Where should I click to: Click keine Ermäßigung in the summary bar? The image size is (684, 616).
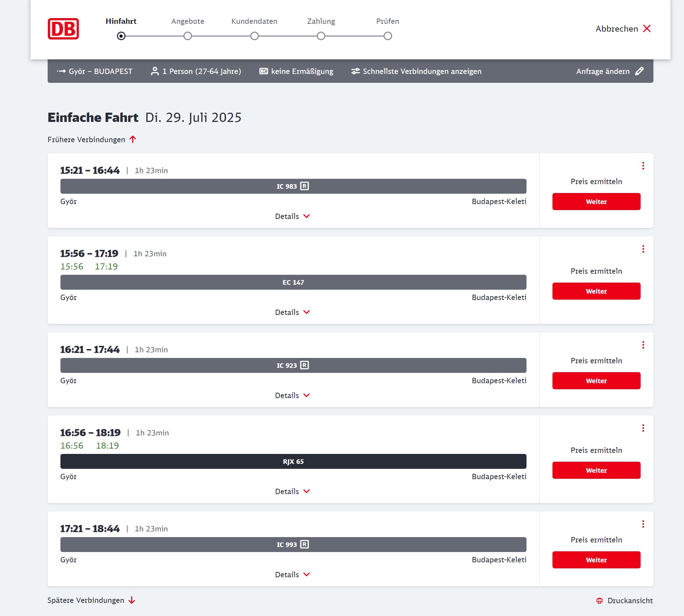coord(302,71)
